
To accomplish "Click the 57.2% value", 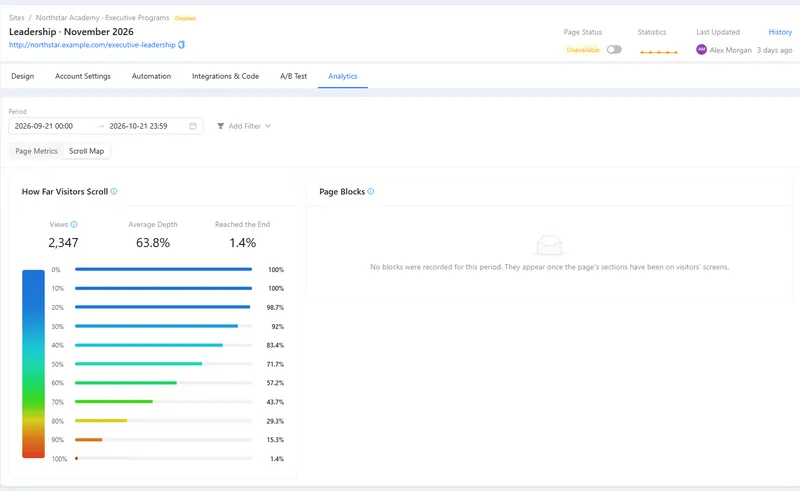I will [275, 383].
